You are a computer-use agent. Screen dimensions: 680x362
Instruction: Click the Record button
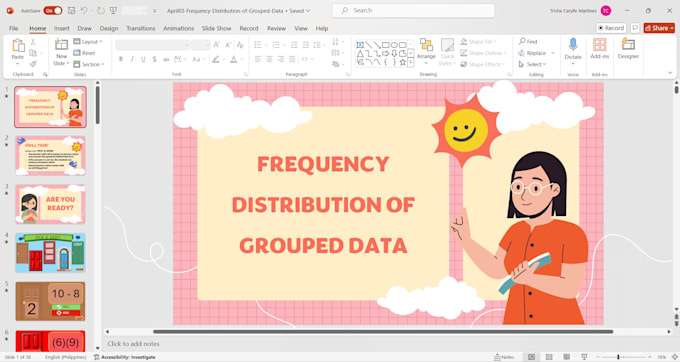point(611,28)
